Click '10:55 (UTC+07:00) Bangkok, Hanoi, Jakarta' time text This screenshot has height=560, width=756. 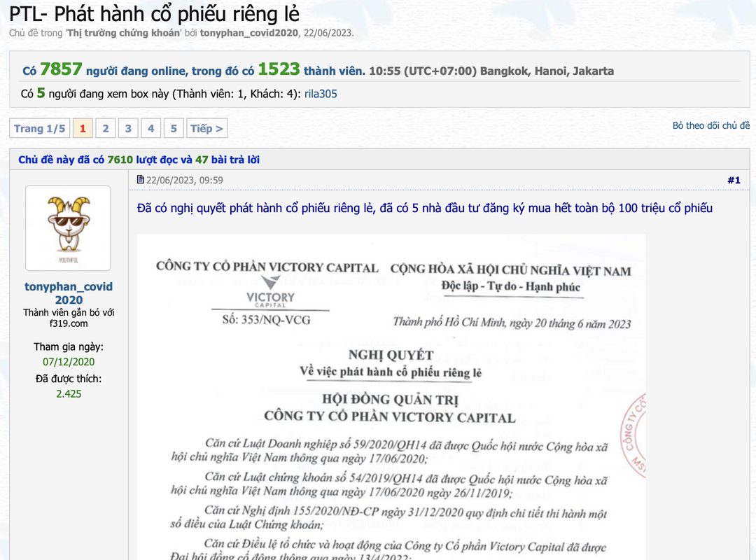pyautogui.click(x=491, y=71)
